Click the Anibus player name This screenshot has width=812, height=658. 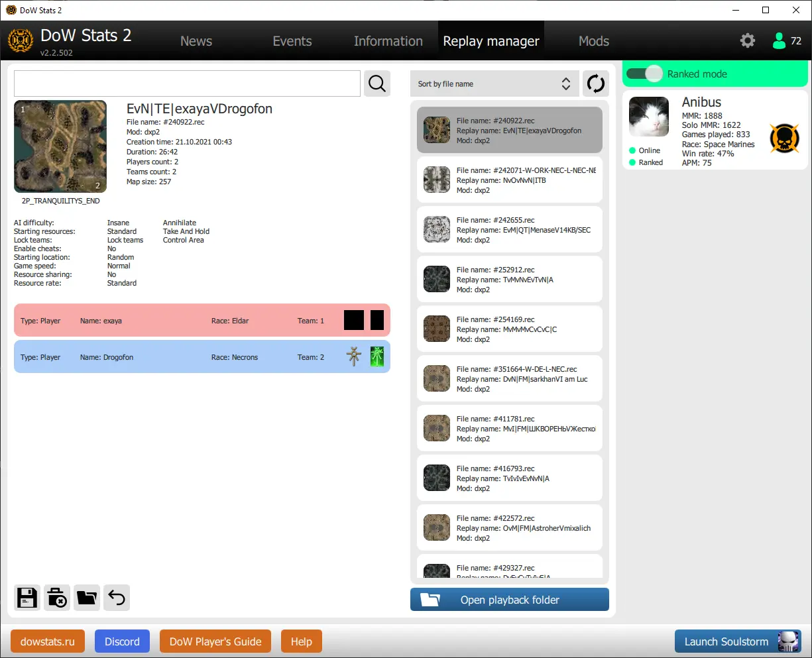[701, 102]
